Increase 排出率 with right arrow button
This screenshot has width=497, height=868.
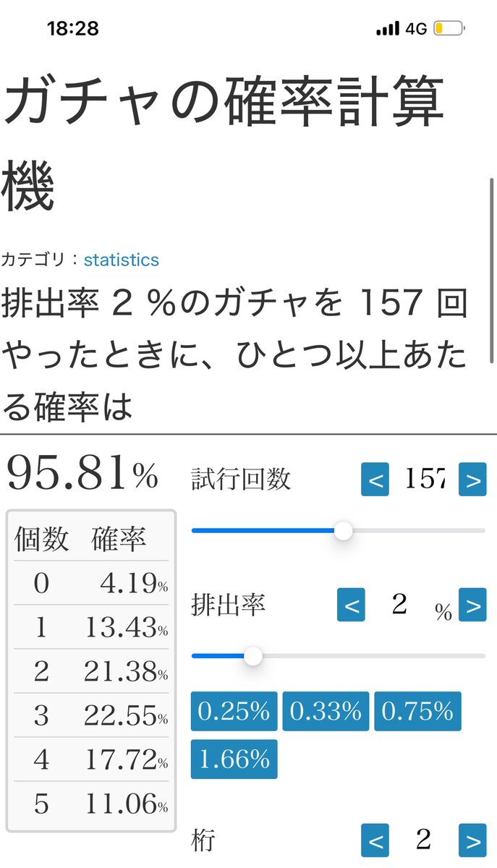472,605
